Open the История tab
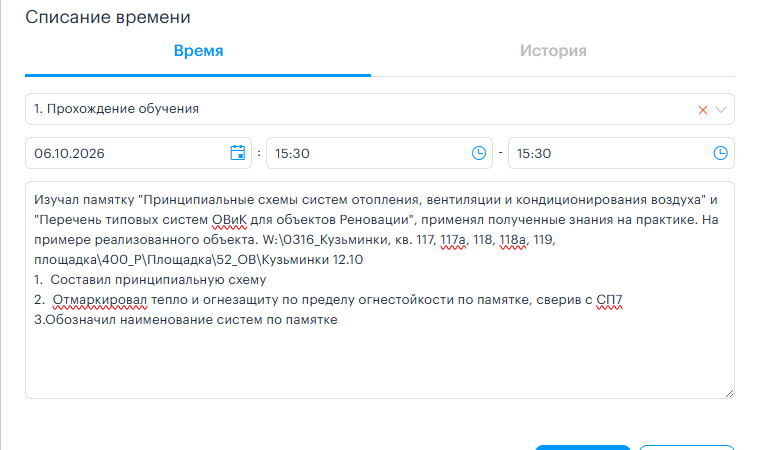This screenshot has height=450, width=758. 553,51
